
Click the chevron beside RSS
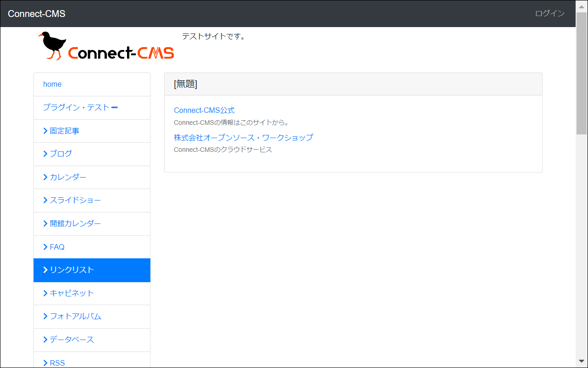tap(45, 363)
